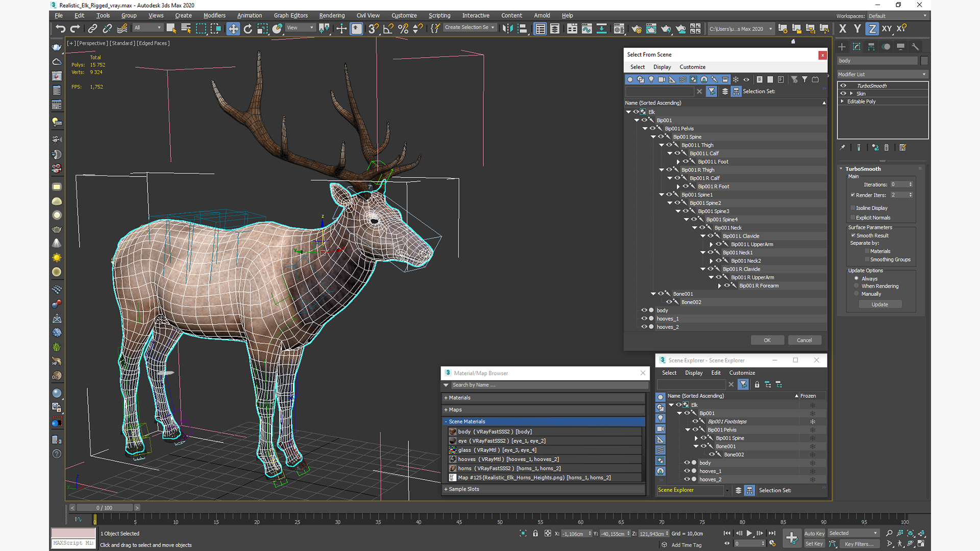Viewport: 980px width, 551px height.
Task: Click the selection lock toggle icon
Action: click(x=535, y=533)
